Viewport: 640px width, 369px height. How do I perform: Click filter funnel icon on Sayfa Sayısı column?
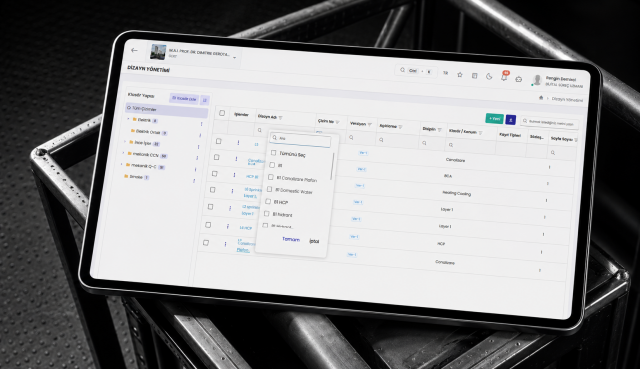[576, 140]
